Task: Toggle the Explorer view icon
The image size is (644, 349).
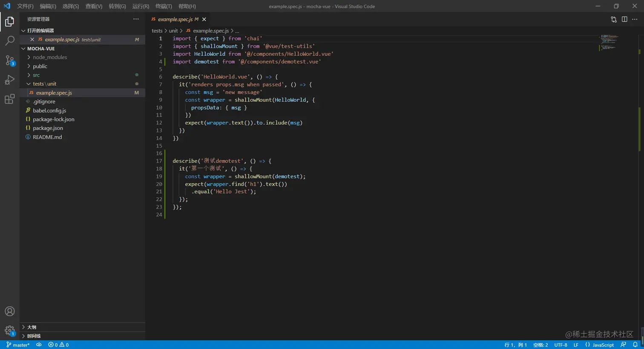Action: click(x=9, y=21)
